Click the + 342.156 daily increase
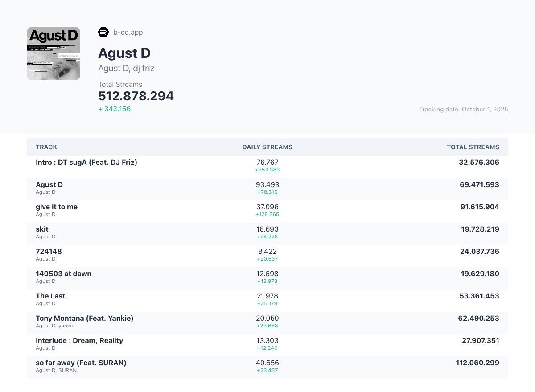The width and height of the screenshot is (535, 392). (x=115, y=109)
